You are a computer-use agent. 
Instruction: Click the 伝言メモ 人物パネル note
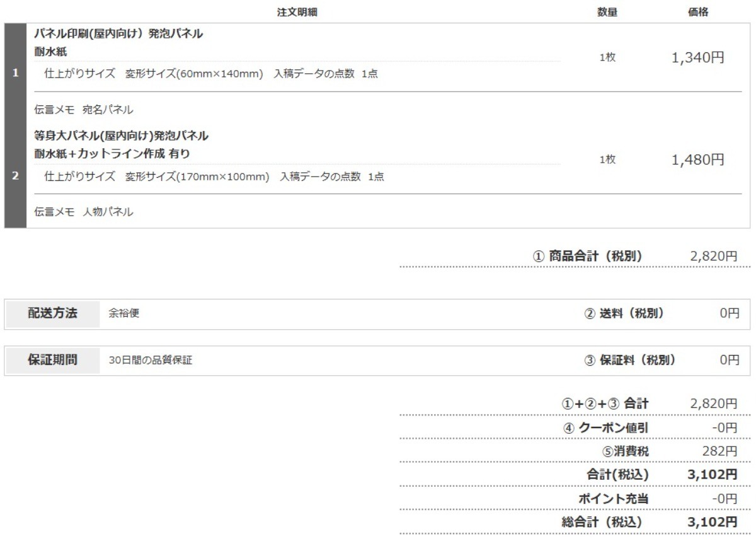84,212
